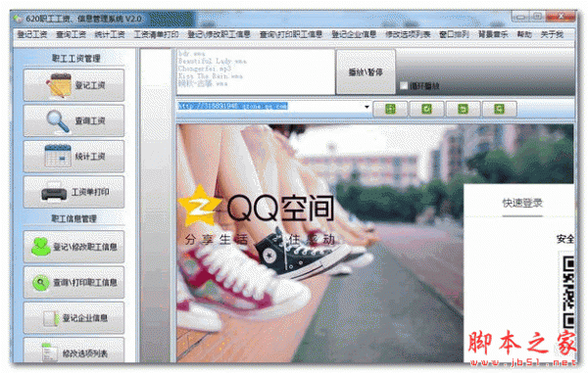Click the highlighted URL text in the address field
The height and width of the screenshot is (373, 588).
(x=233, y=106)
